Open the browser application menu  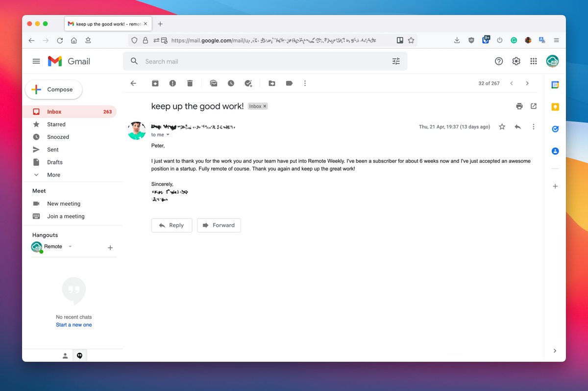[x=556, y=41]
